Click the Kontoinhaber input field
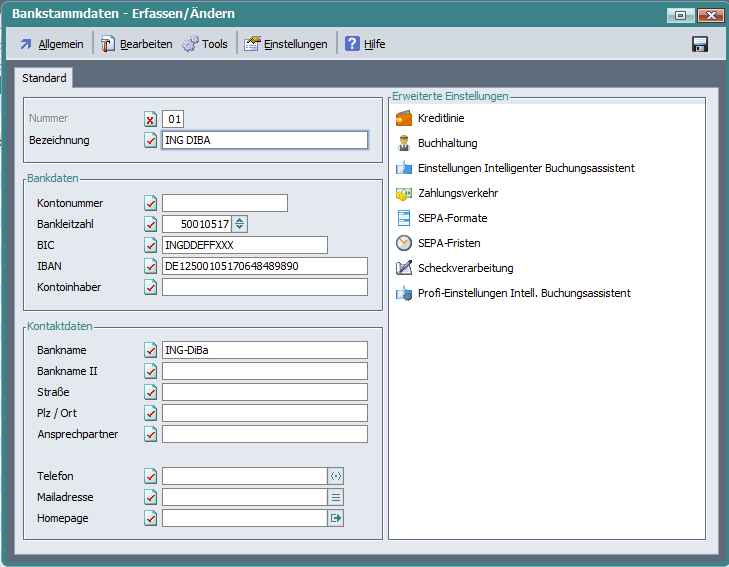The width and height of the screenshot is (729, 567). pos(265,287)
